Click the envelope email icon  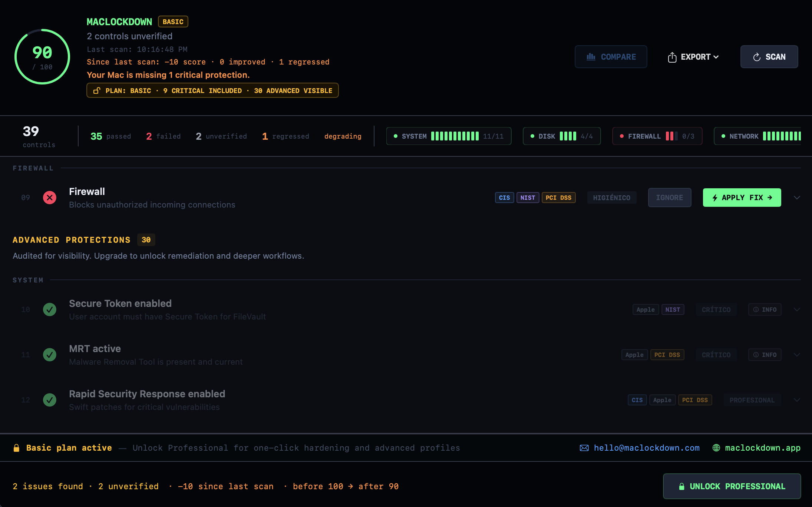coord(584,448)
